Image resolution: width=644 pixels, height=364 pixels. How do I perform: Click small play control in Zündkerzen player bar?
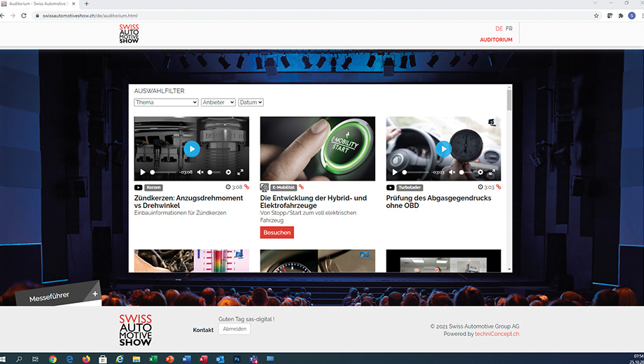click(143, 172)
